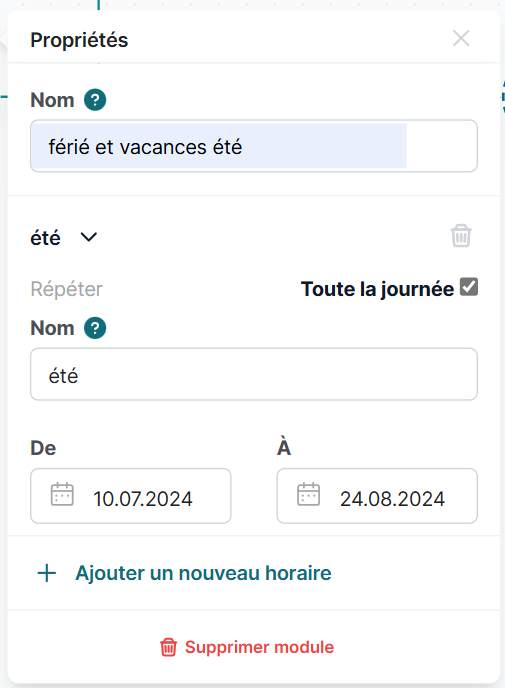This screenshot has height=688, width=505.
Task: Close the Propriétés panel
Action: click(461, 39)
